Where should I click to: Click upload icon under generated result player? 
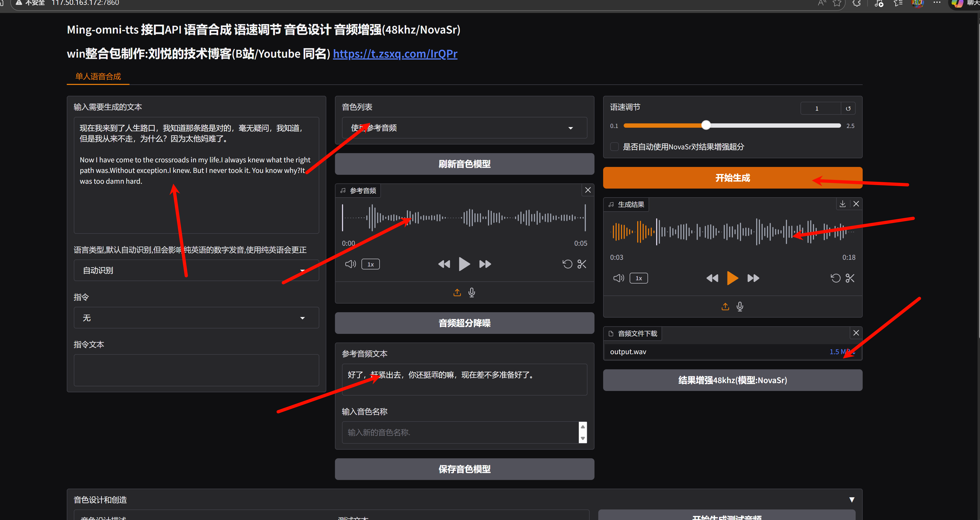click(x=725, y=307)
